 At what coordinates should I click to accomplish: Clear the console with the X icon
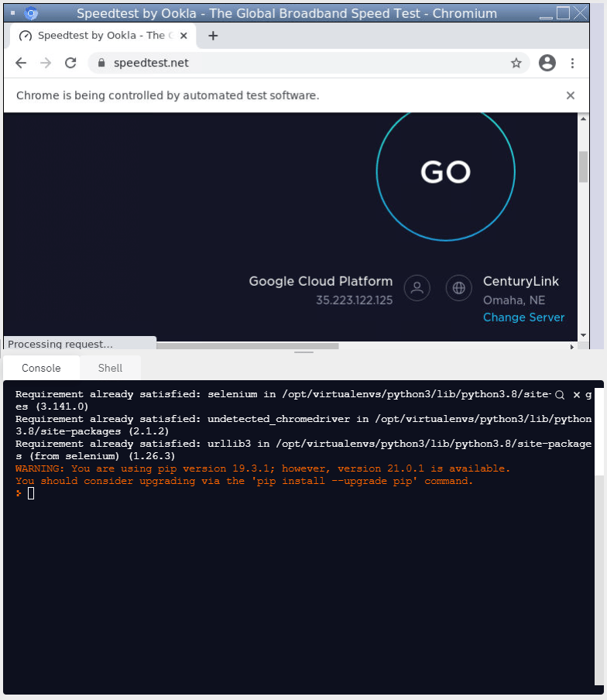577,395
